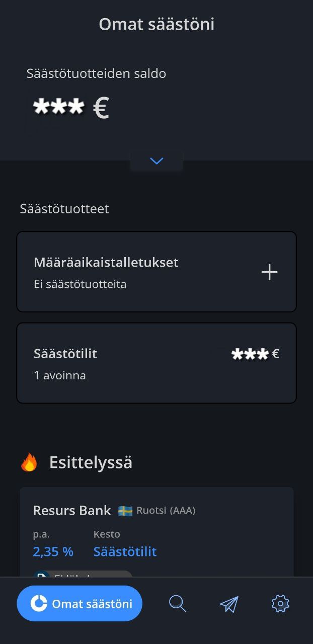
Task: Click the Ei säästötuotteita text
Action: 80,283
